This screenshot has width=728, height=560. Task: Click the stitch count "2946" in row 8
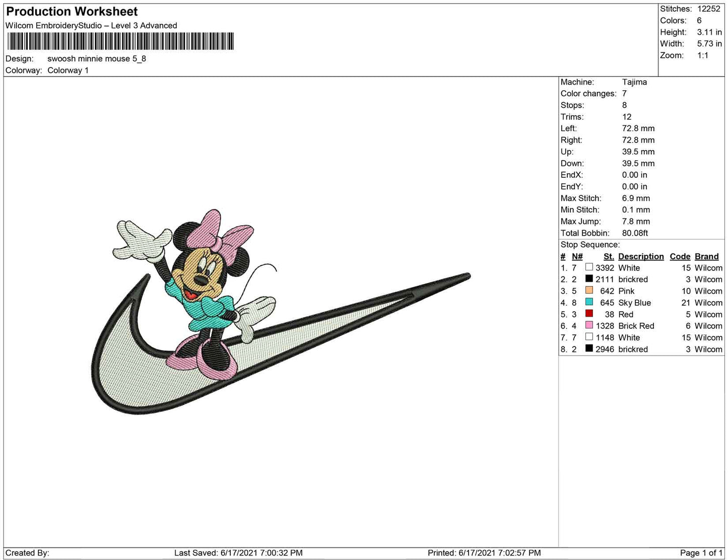click(605, 349)
